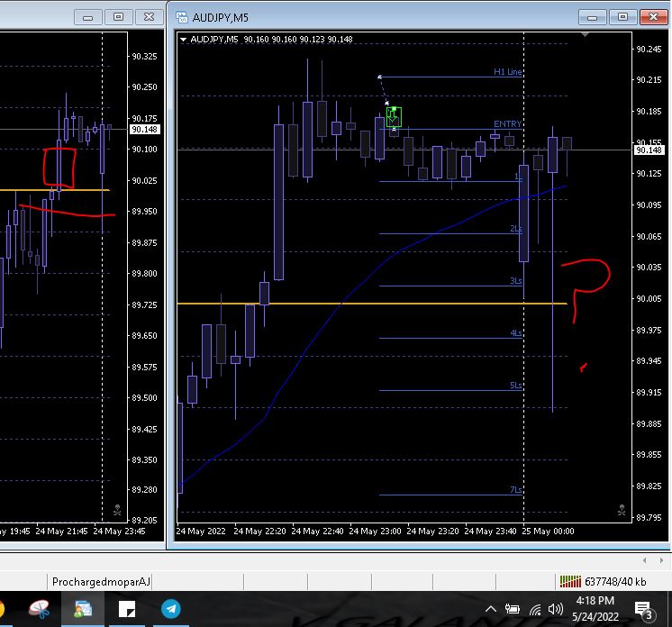Viewport: 672px width, 627px height.
Task: Click the battery power tray icon
Action: pos(513,609)
